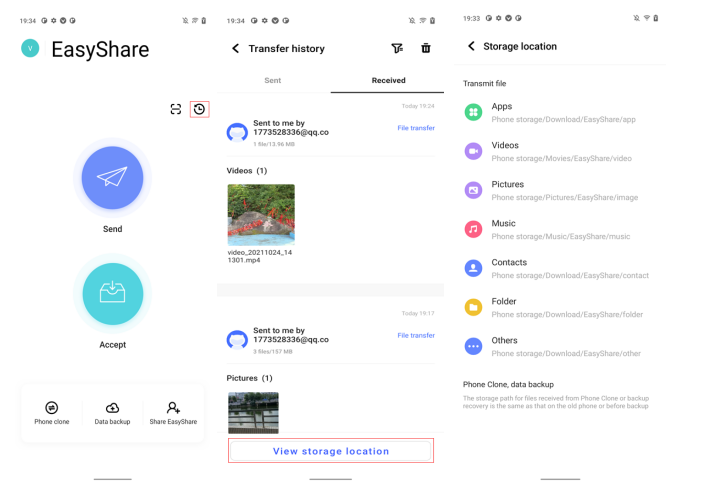723x499 pixels.
Task: Click the 'video_20211024_141301.mp4' filename
Action: tap(260, 256)
